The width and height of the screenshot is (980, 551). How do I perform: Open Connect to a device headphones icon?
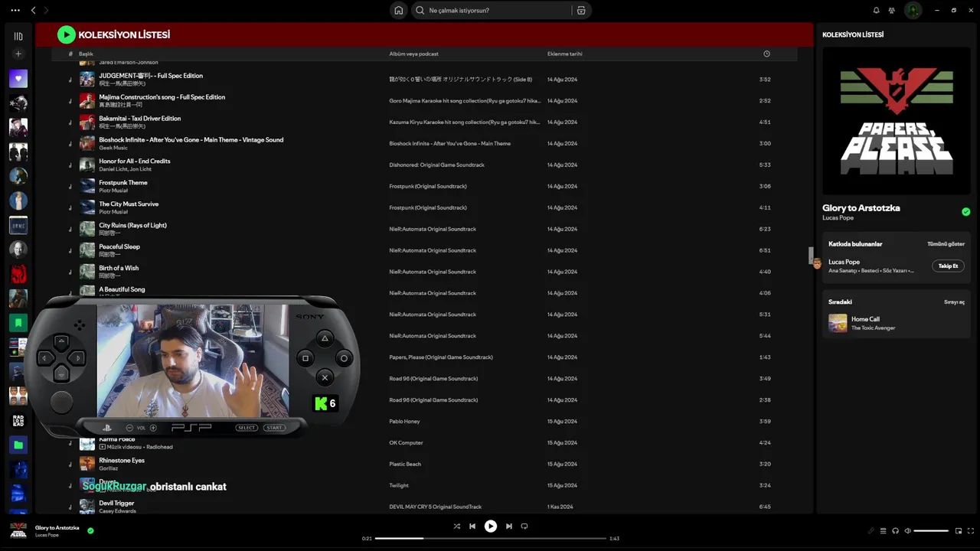(895, 531)
